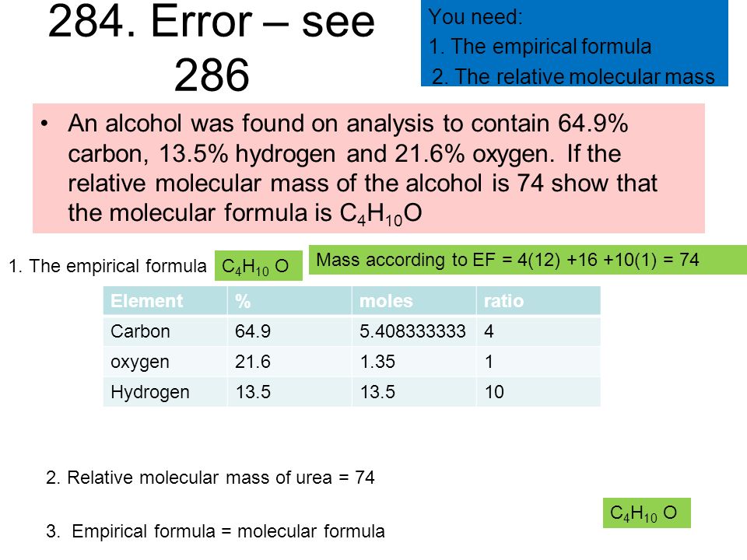Click the 'oxygen' row label

tap(139, 362)
